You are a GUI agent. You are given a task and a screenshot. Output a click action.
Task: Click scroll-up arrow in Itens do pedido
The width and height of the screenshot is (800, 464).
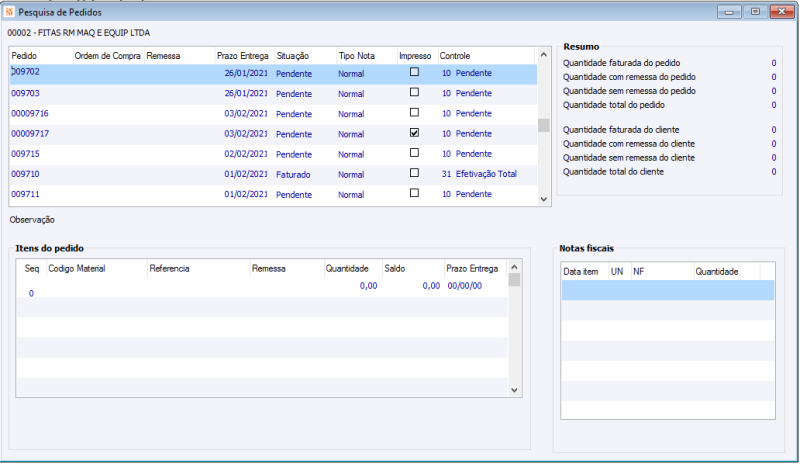[515, 267]
